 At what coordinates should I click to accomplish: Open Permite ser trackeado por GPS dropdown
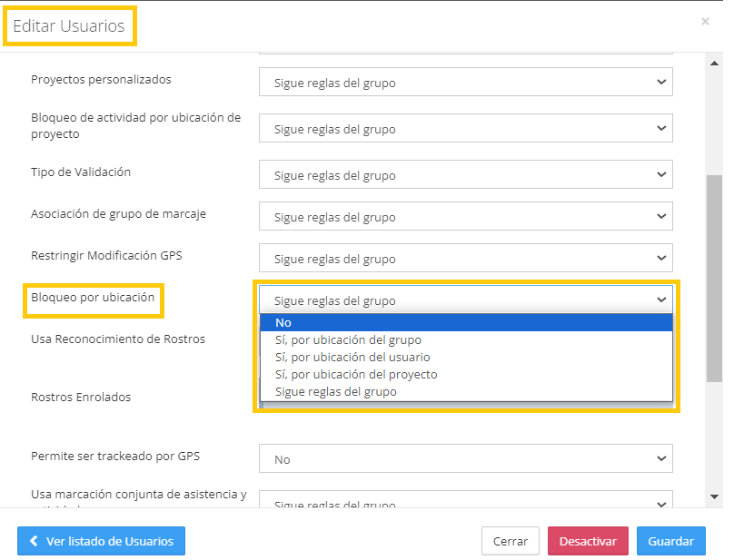[x=465, y=459]
